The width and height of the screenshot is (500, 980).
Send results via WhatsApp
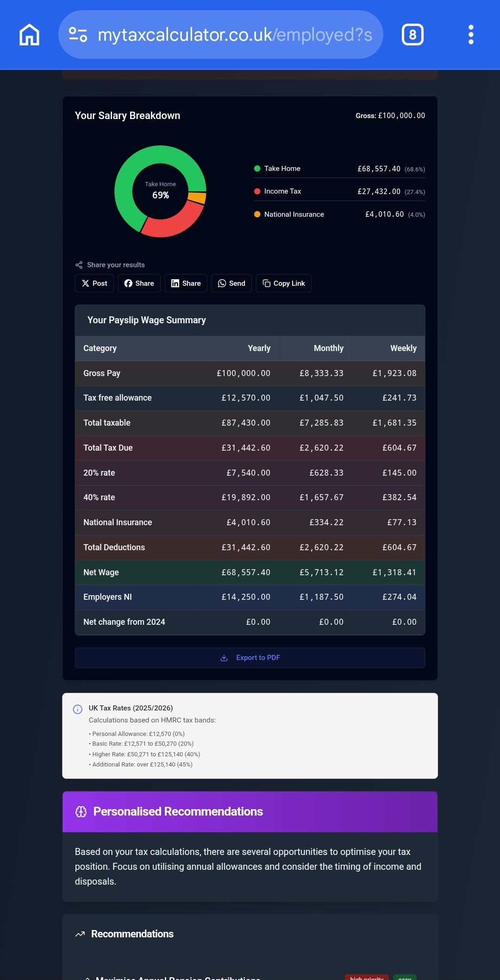[231, 283]
